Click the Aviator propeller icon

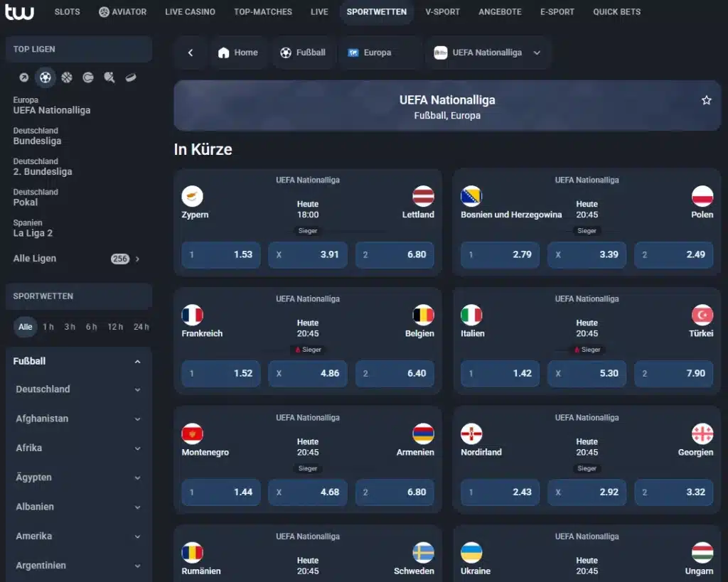pos(104,12)
